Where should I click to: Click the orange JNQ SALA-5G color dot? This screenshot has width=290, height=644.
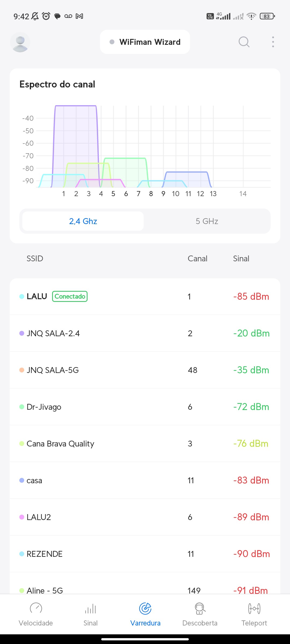coord(22,370)
